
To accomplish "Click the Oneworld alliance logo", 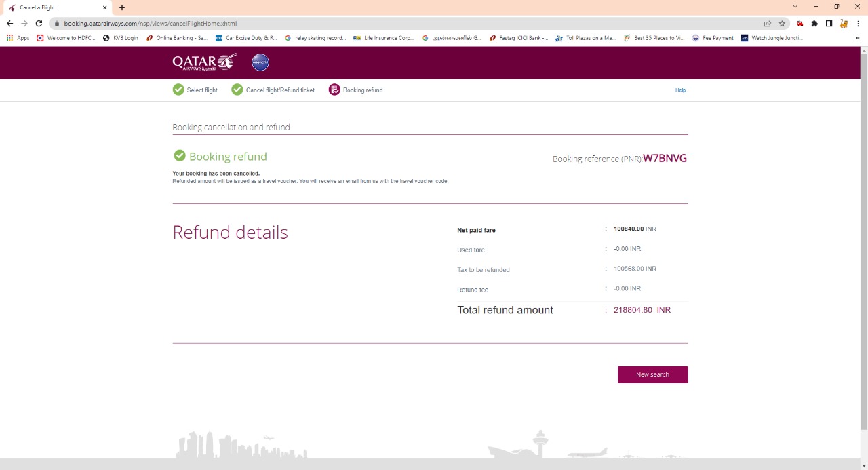I will (260, 62).
